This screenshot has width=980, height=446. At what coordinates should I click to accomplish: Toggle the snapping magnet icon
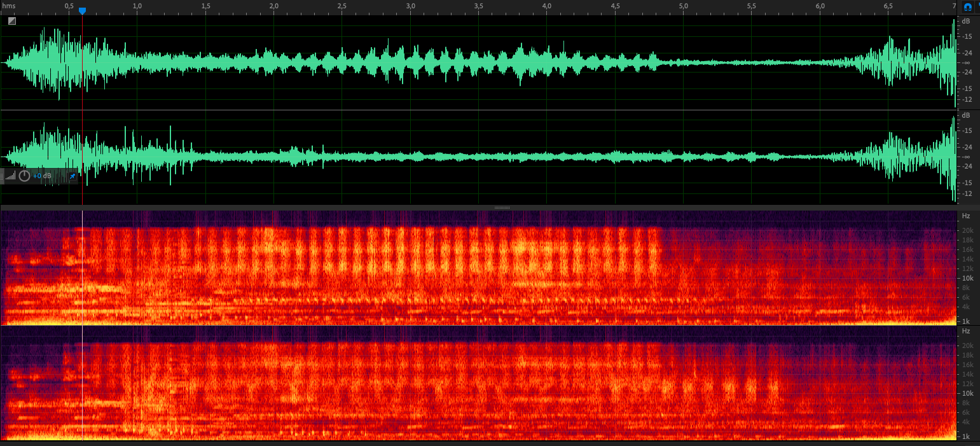[x=967, y=7]
